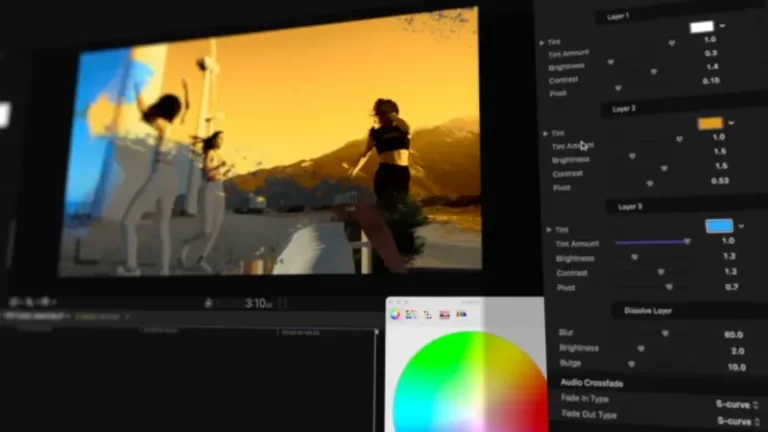Click Layer 1 Pivot slider handle

[618, 88]
